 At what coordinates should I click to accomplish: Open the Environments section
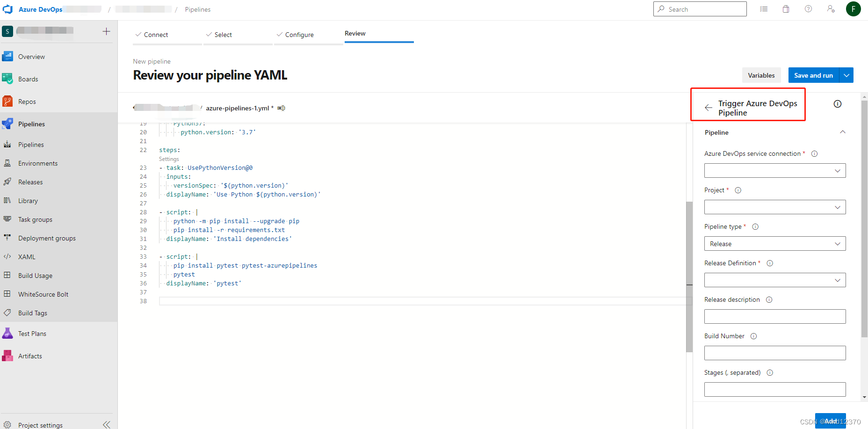coord(38,163)
